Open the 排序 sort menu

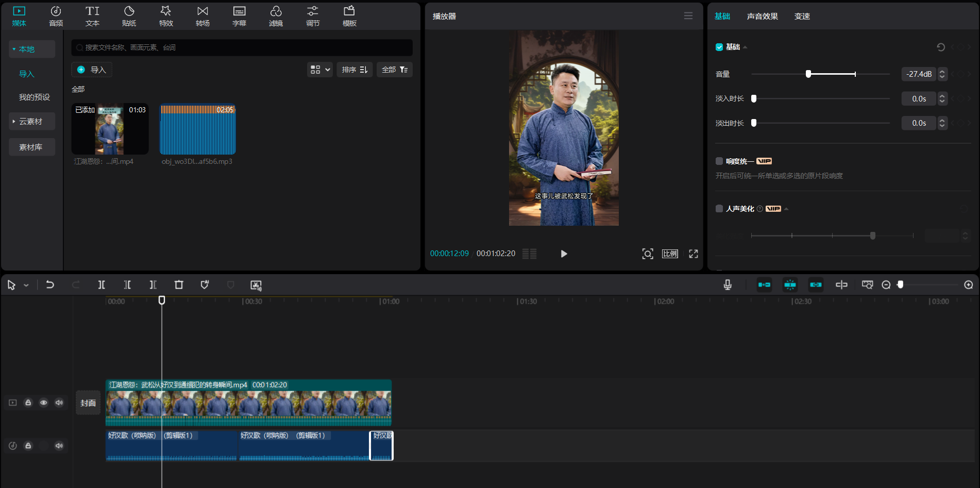tap(354, 70)
